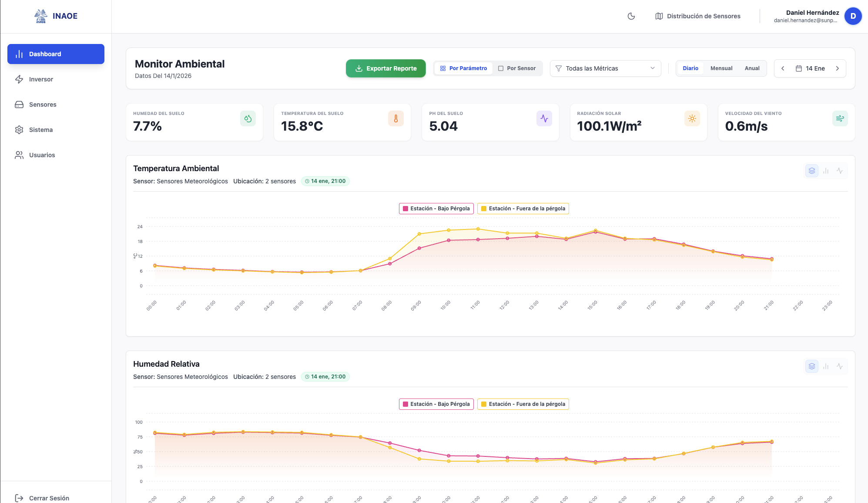Click Cerrar Sesión at the bottom
Image resolution: width=868 pixels, height=503 pixels.
tap(43, 498)
